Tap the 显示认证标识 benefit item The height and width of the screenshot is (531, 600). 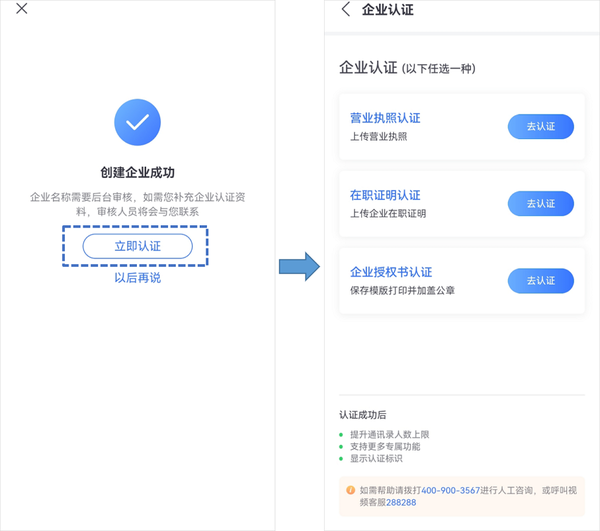[376, 458]
